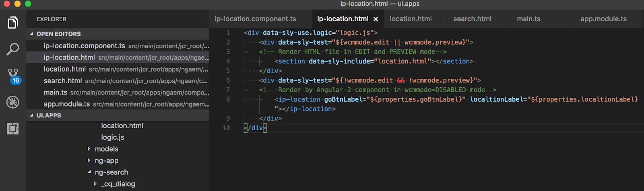Click the yellow minimize window button
644x191 pixels.
point(17,4)
